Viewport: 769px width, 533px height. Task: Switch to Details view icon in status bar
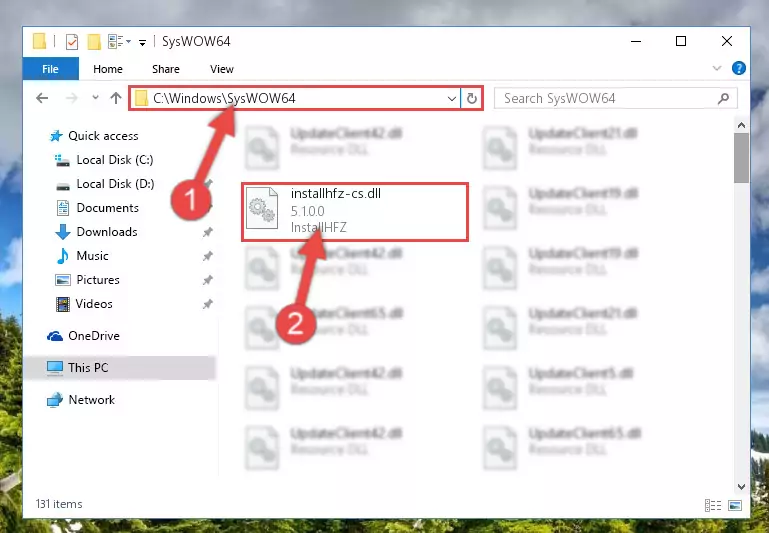click(x=713, y=505)
